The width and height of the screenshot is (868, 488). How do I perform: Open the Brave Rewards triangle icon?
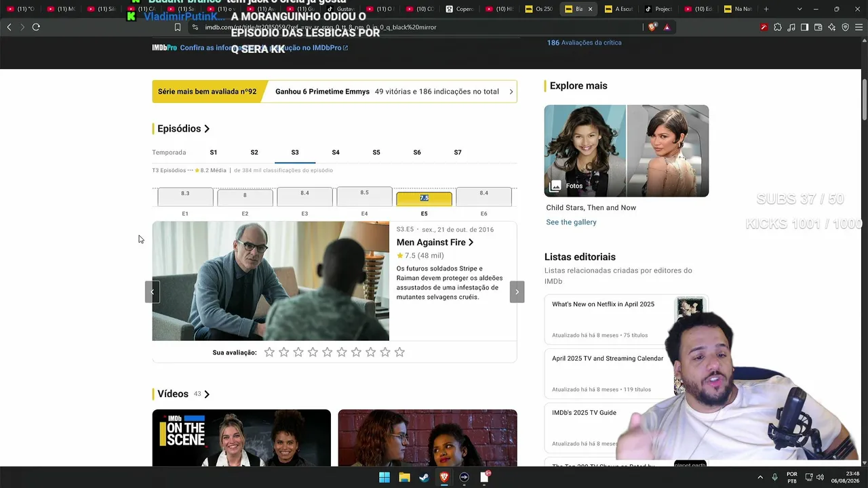pyautogui.click(x=667, y=27)
